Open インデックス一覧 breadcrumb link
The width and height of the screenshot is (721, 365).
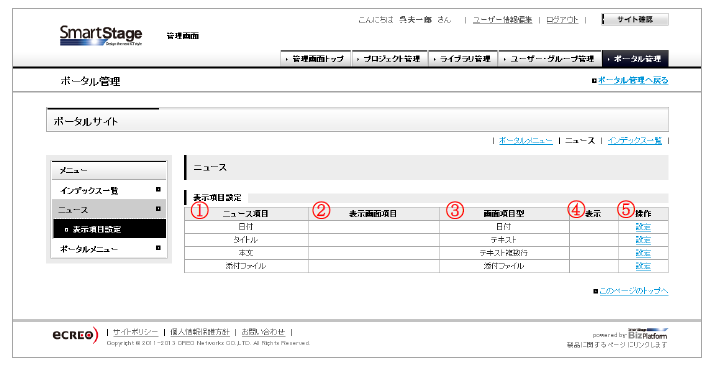click(635, 141)
